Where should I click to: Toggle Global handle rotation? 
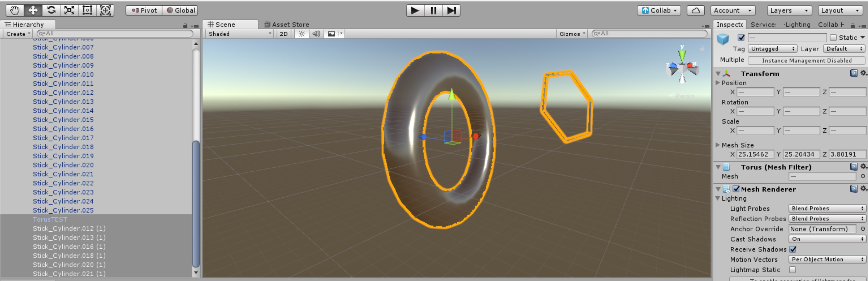180,10
